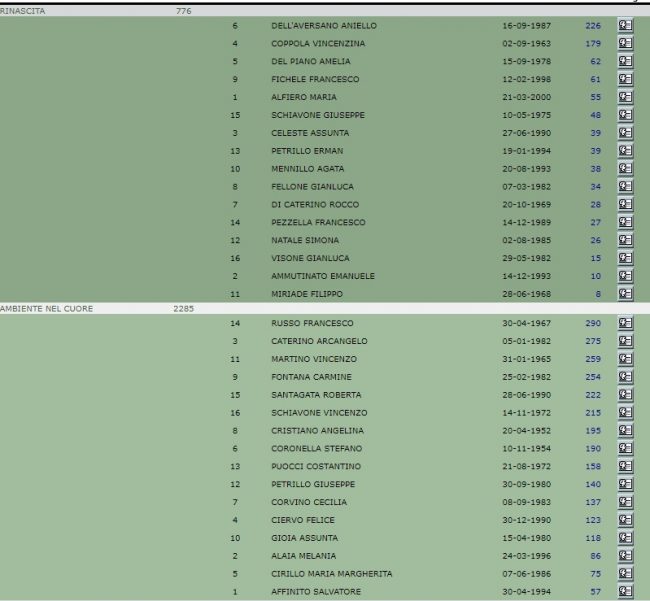Click vote count 226 for Dell'Aversano Aniello
This screenshot has width=650, height=601.
(x=592, y=25)
